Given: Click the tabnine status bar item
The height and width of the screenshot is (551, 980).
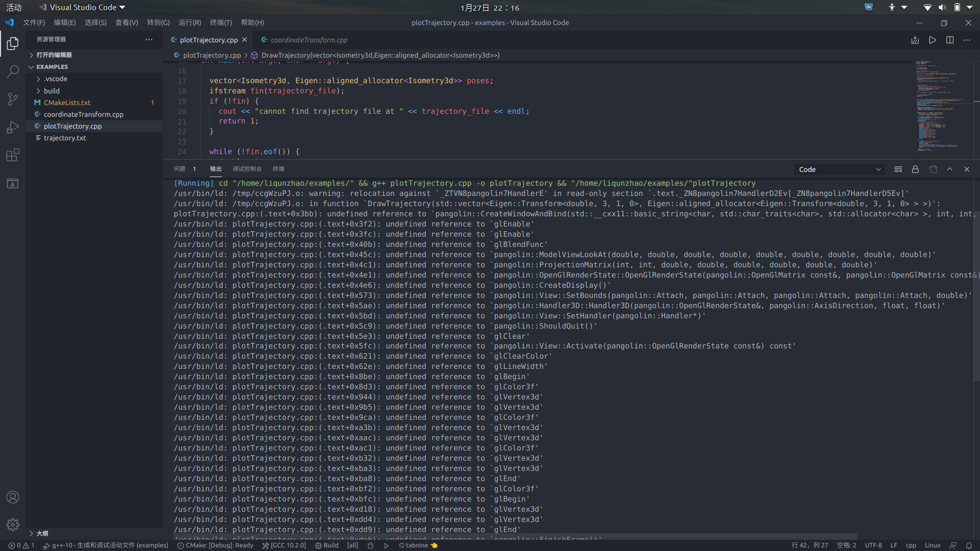Looking at the screenshot, I should click(418, 545).
